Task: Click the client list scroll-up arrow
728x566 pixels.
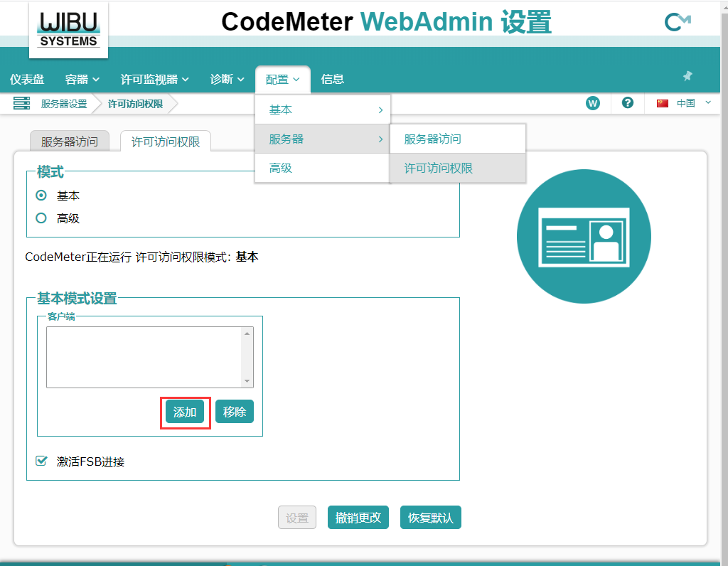Action: (x=247, y=333)
